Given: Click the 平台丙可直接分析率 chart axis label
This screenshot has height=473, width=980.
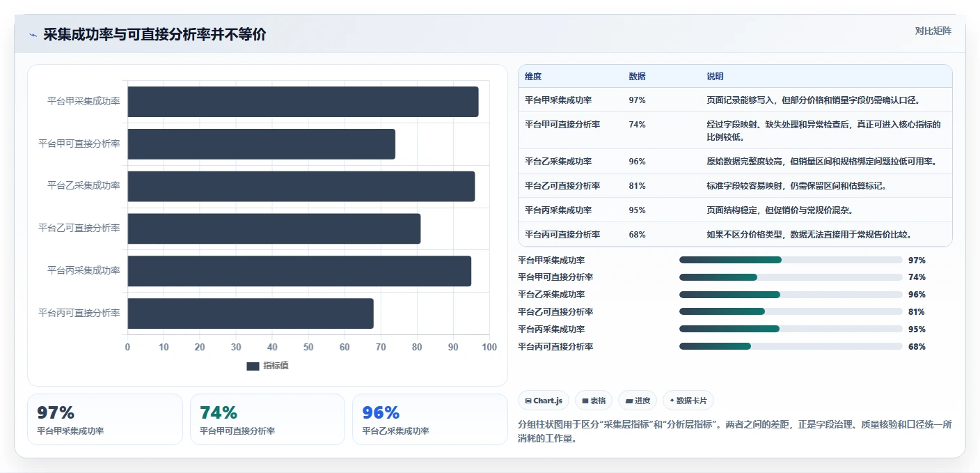Looking at the screenshot, I should [79, 313].
